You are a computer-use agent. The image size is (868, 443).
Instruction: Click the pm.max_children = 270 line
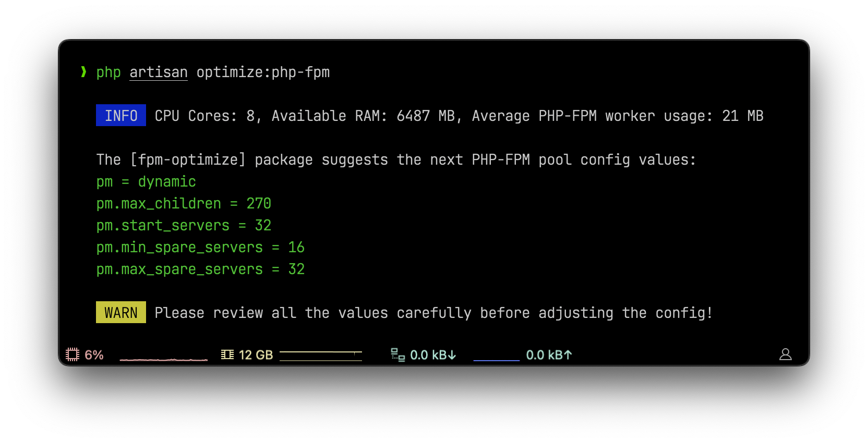[184, 204]
